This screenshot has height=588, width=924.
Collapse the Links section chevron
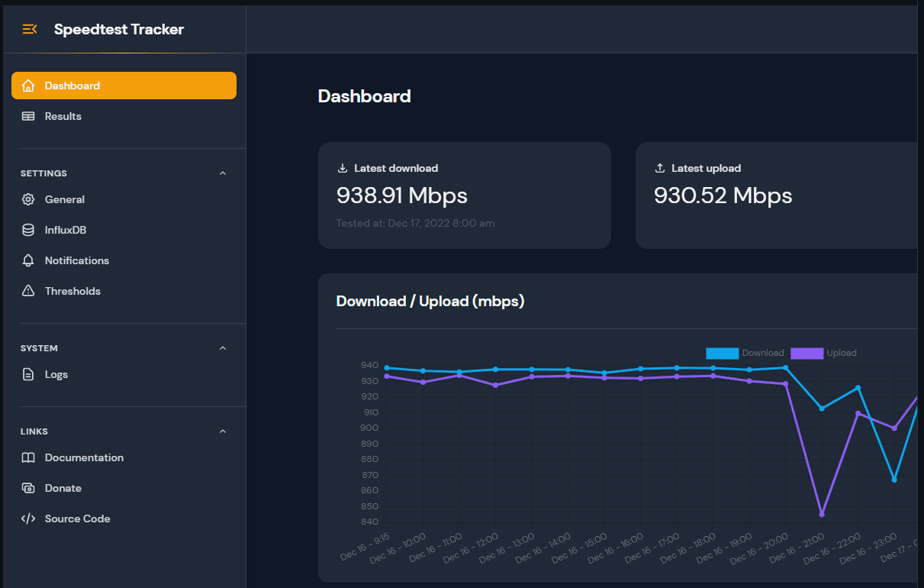[x=223, y=431]
